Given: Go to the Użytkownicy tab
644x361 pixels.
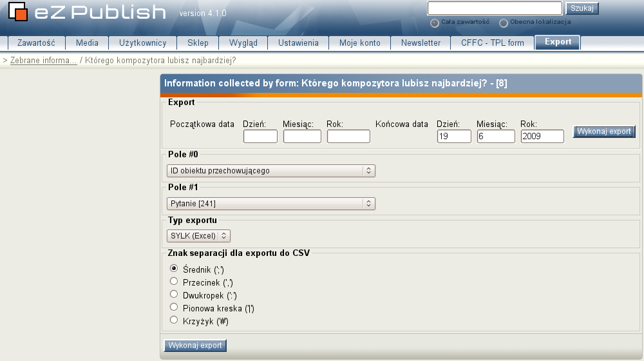Looking at the screenshot, I should pyautogui.click(x=142, y=43).
